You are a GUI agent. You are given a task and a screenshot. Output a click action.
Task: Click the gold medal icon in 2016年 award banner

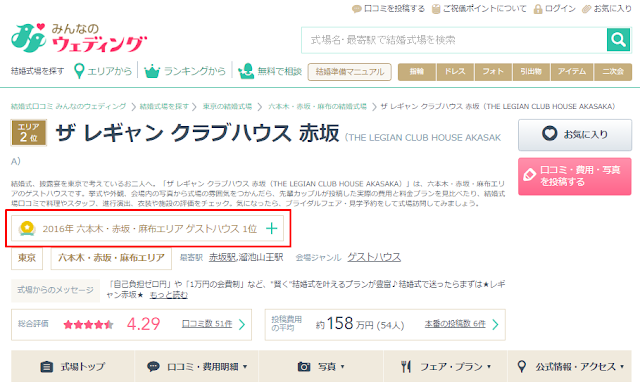(x=27, y=229)
